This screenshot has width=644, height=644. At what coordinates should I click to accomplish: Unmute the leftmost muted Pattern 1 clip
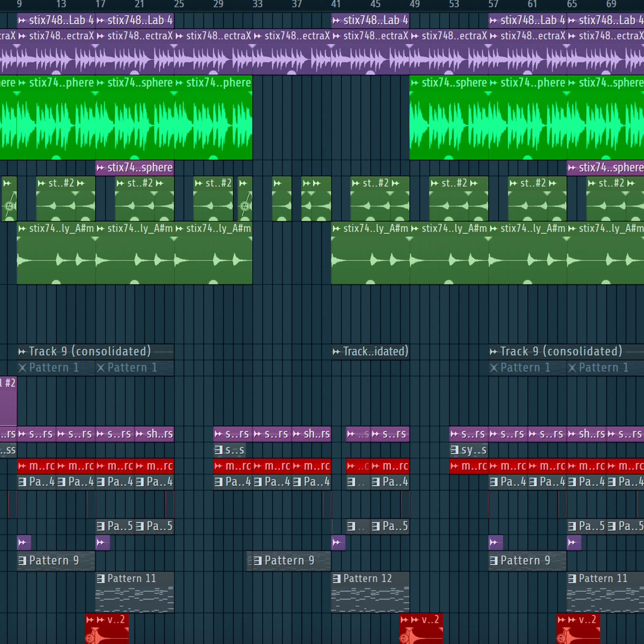(x=23, y=367)
